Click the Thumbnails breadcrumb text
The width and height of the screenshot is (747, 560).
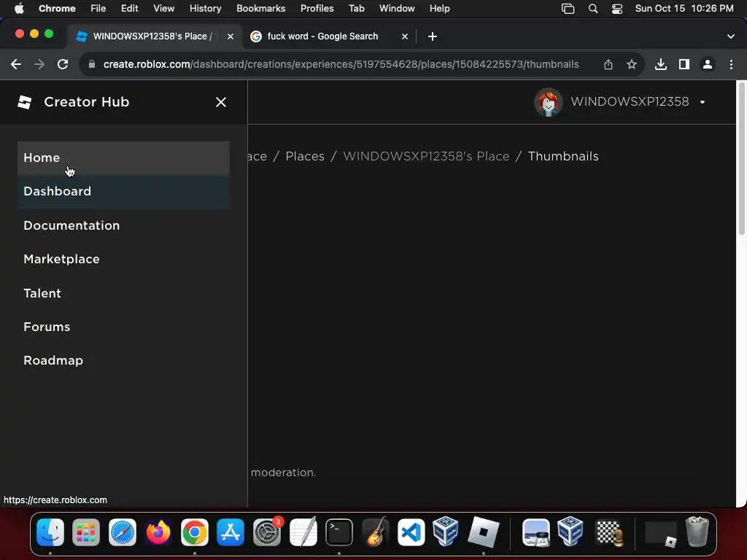click(x=563, y=156)
